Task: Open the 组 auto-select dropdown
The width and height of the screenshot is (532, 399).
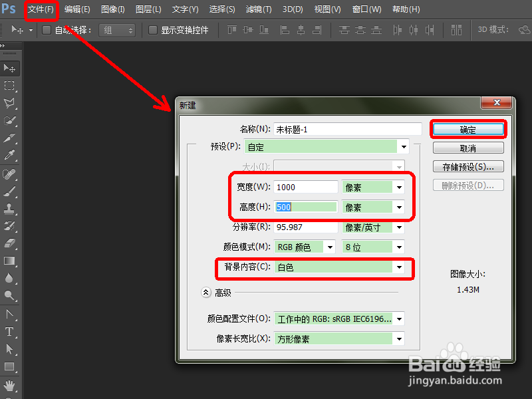Action: [x=117, y=30]
